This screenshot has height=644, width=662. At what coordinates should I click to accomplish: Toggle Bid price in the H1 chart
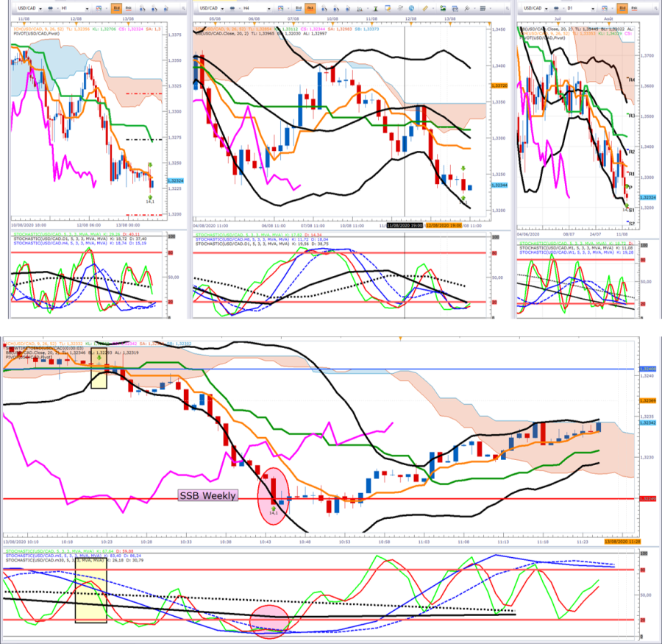point(116,8)
